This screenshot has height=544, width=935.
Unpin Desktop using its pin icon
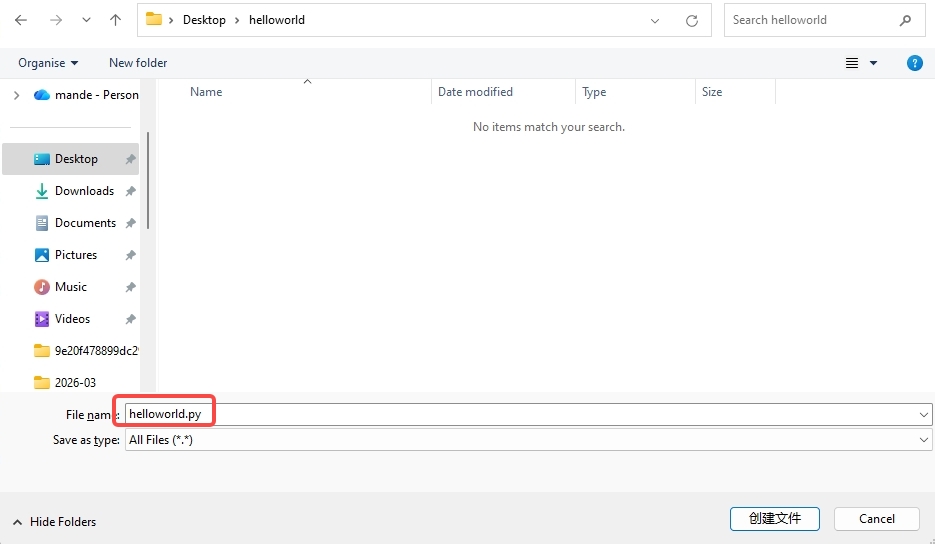[130, 159]
